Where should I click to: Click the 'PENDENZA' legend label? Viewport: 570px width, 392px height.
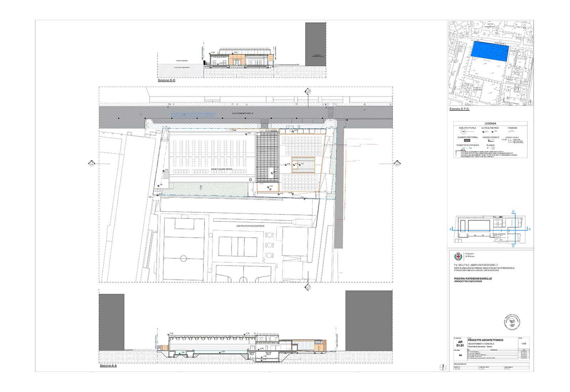click(x=512, y=128)
